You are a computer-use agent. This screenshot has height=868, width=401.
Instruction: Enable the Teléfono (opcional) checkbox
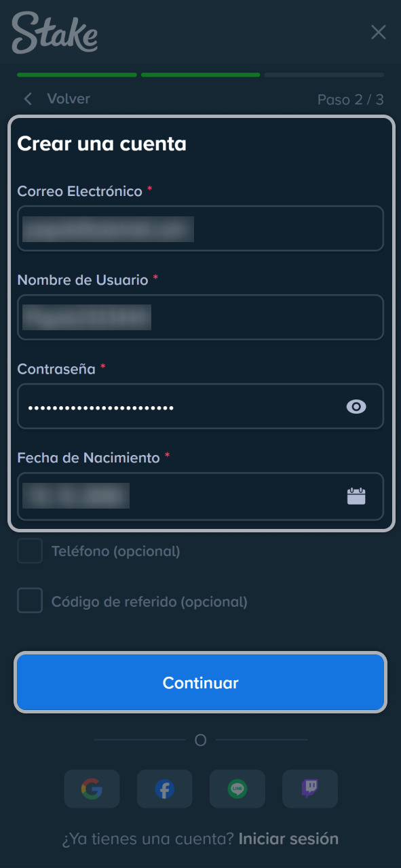point(29,551)
